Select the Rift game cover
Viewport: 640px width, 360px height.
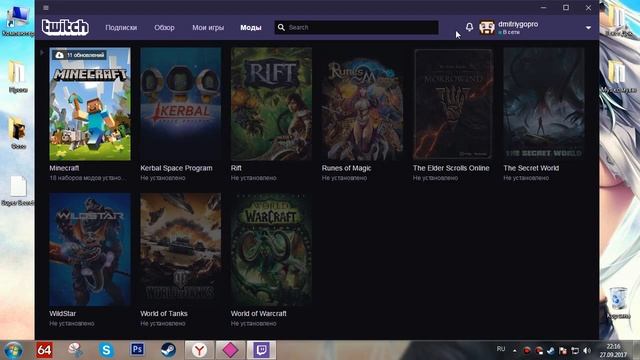[271, 104]
